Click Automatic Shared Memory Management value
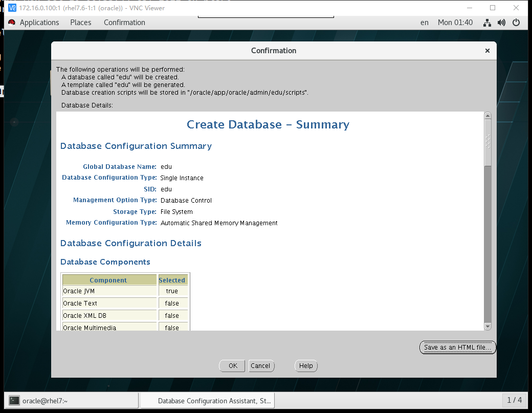Viewport: 532px width, 413px height. (x=219, y=223)
